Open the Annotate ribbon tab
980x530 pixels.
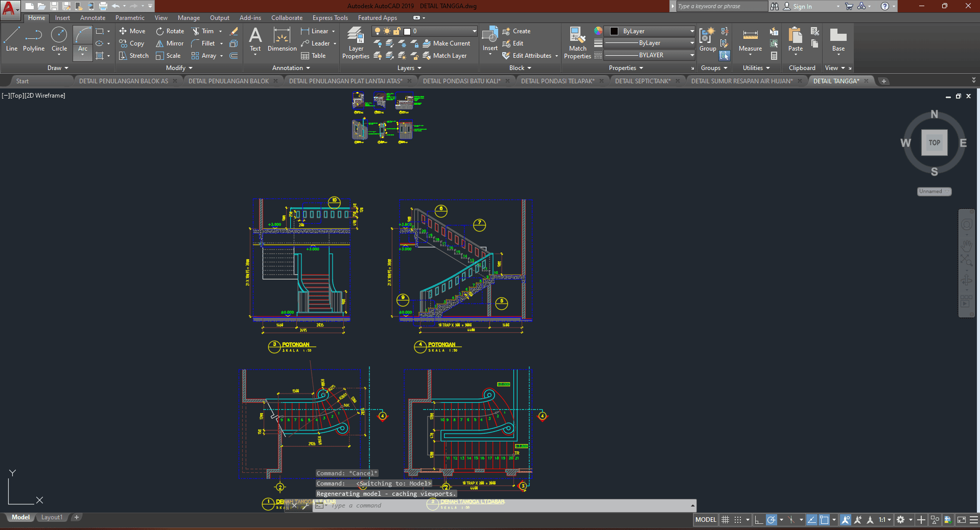[x=92, y=18]
